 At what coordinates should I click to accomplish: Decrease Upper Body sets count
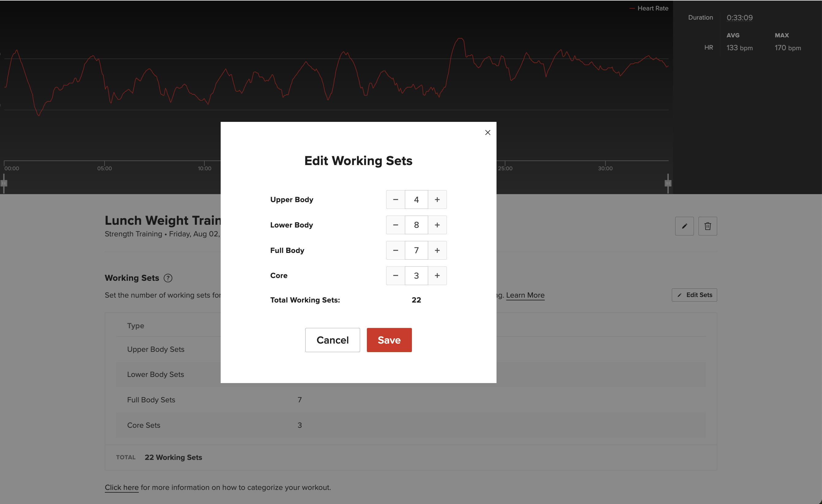395,199
